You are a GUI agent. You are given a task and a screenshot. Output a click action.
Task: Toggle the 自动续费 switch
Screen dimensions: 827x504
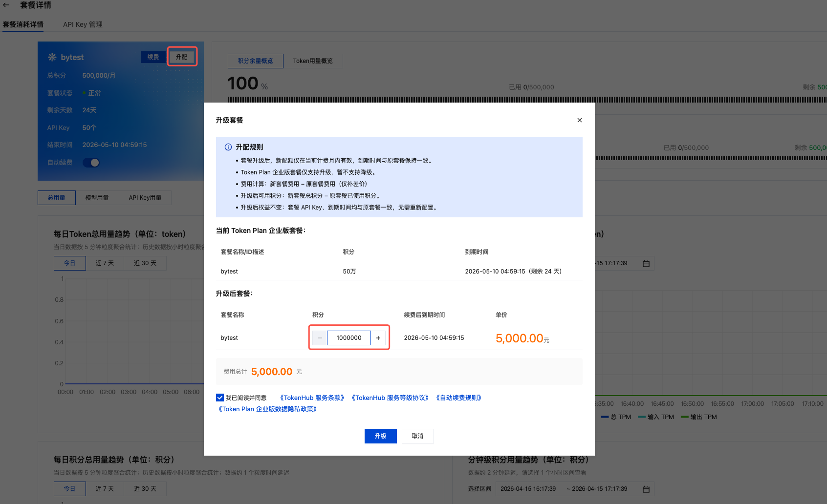(91, 163)
